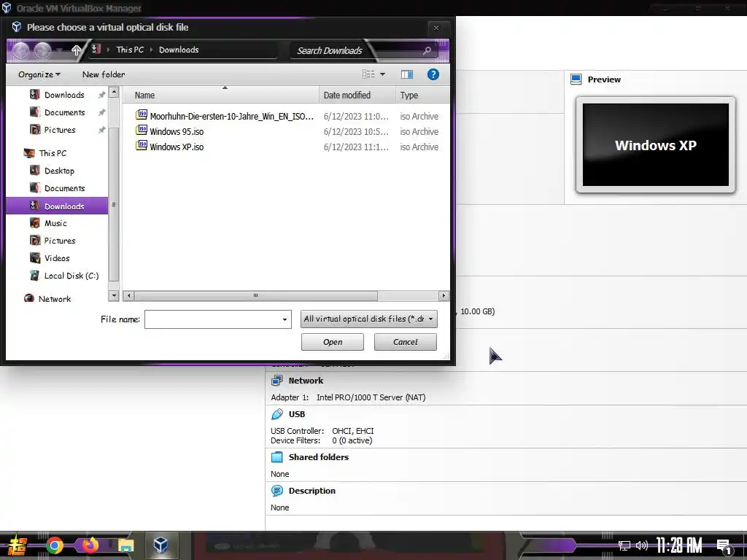Select This PC in navigation tree
Screen dimensions: 747x560
point(53,153)
